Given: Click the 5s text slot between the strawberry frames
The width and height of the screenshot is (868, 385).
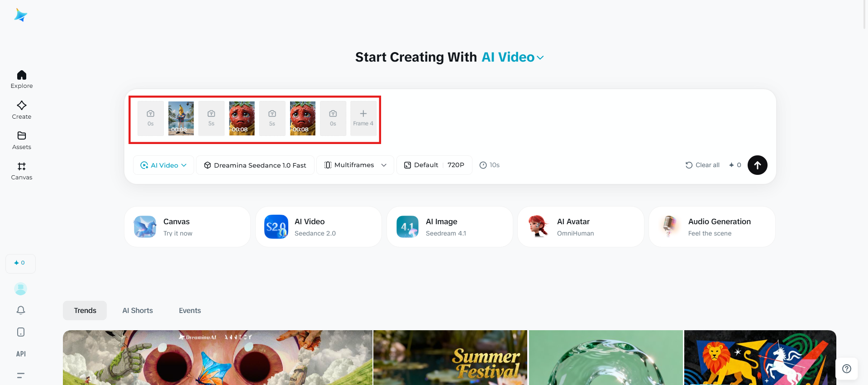Looking at the screenshot, I should 272,118.
